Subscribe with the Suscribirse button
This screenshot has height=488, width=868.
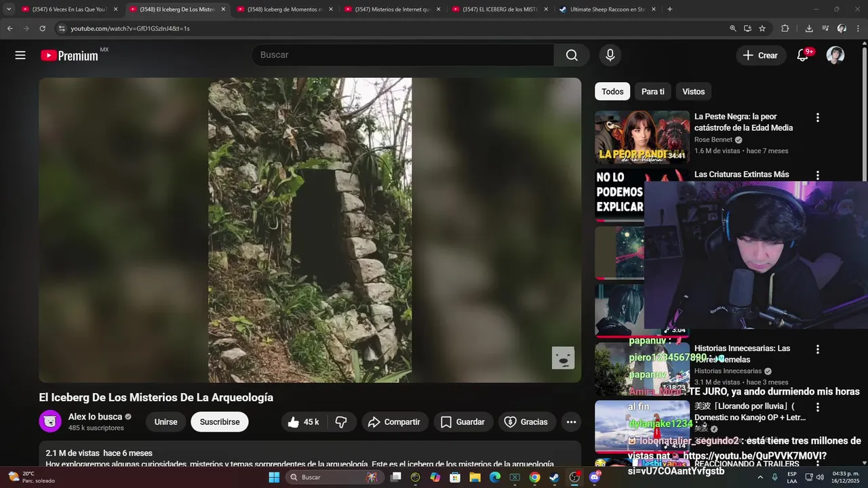tap(220, 422)
